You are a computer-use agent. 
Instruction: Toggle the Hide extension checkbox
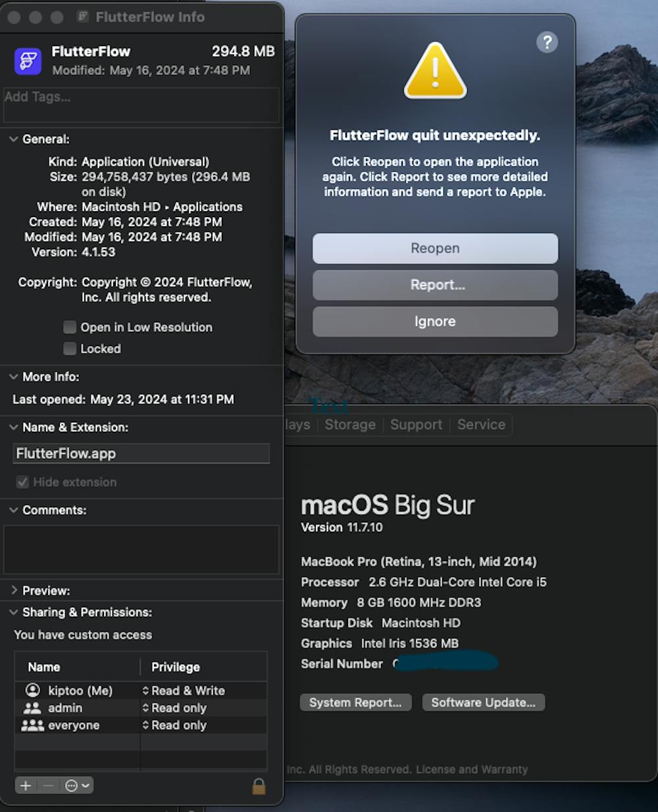[x=22, y=482]
